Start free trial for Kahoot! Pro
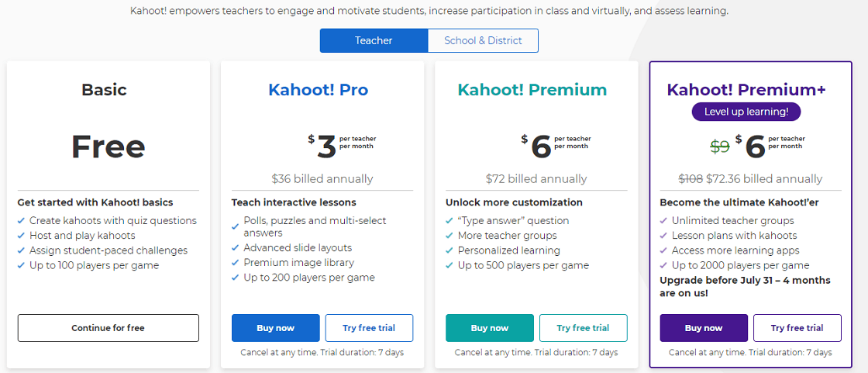 pyautogui.click(x=369, y=328)
